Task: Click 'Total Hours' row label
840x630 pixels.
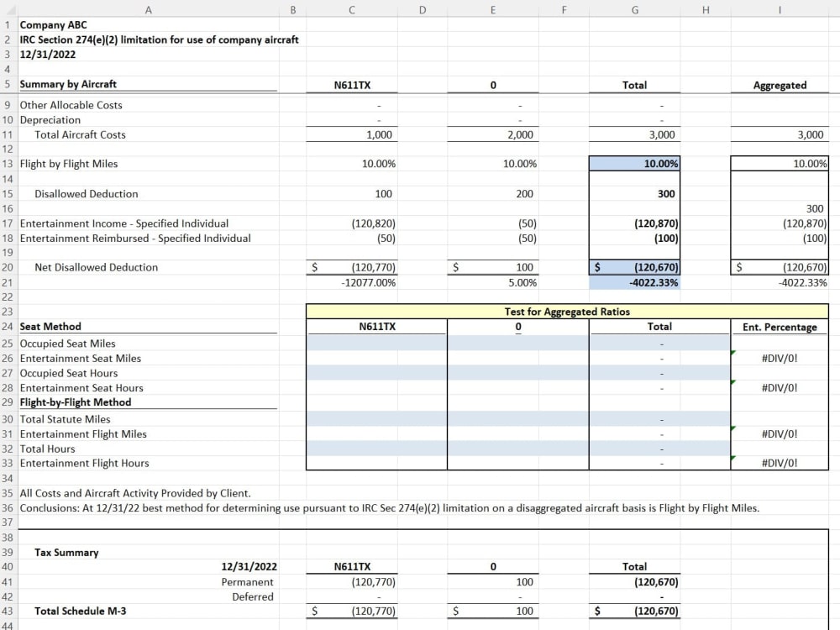Action: click(x=47, y=449)
